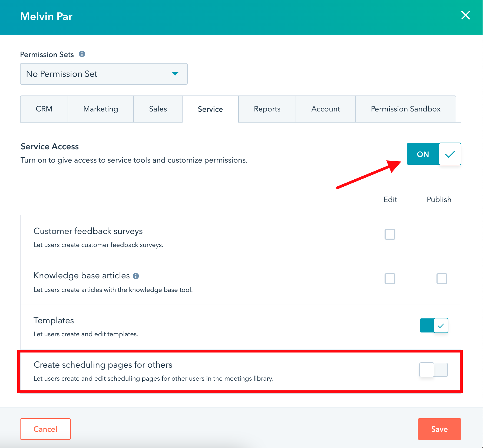The height and width of the screenshot is (448, 483).
Task: Check Edit for Customer feedback surveys
Action: click(x=390, y=234)
